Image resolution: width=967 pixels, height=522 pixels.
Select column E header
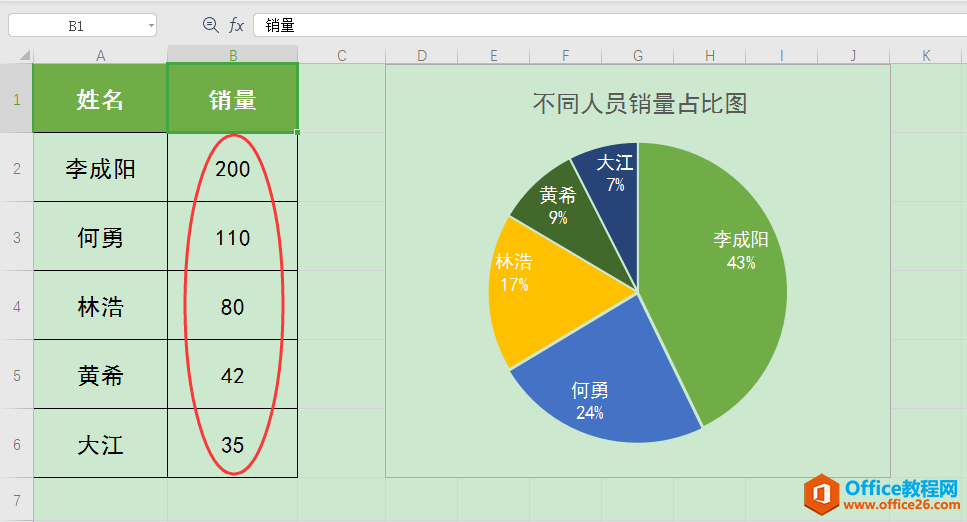click(493, 55)
